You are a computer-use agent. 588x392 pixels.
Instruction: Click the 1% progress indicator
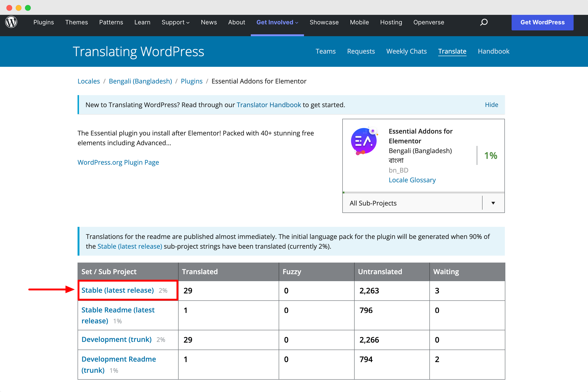coord(490,155)
